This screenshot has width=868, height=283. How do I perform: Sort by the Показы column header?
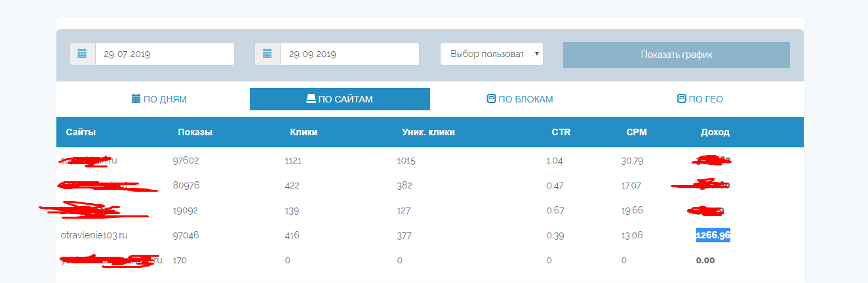[x=195, y=132]
